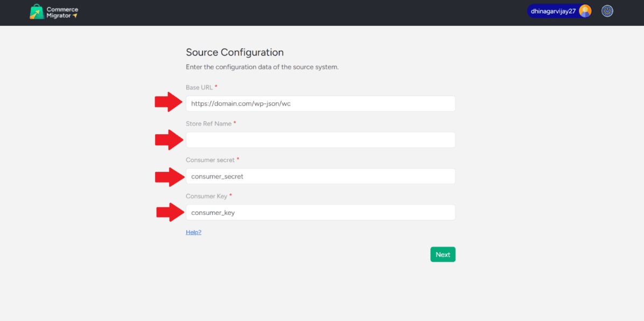Open the Help? link
The height and width of the screenshot is (321, 644).
(x=193, y=232)
